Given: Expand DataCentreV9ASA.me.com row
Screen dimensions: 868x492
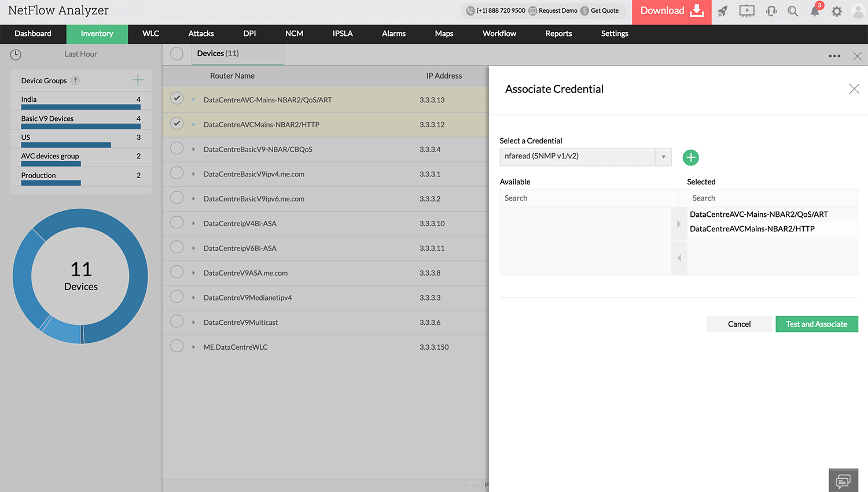Looking at the screenshot, I should point(193,273).
